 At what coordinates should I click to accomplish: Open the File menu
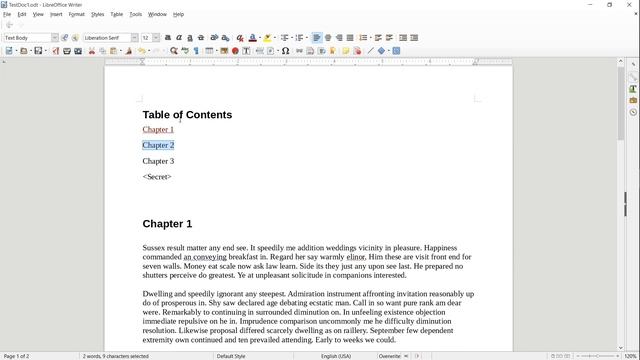[x=7, y=14]
